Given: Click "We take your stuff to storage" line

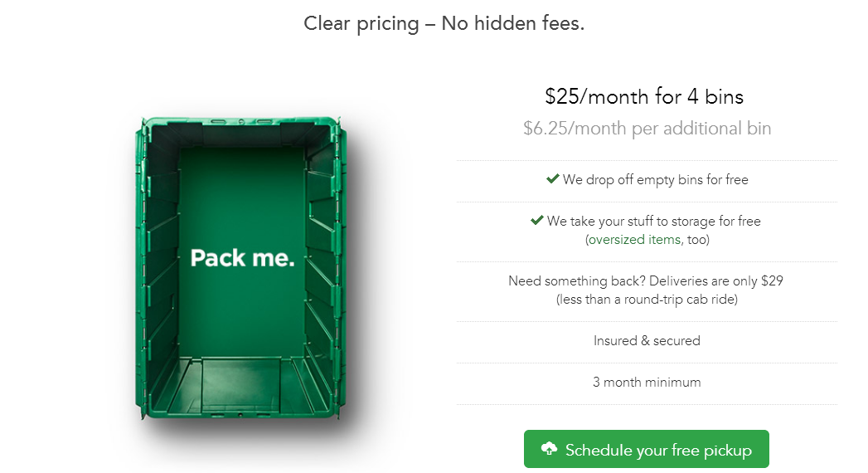Looking at the screenshot, I should click(x=653, y=222).
